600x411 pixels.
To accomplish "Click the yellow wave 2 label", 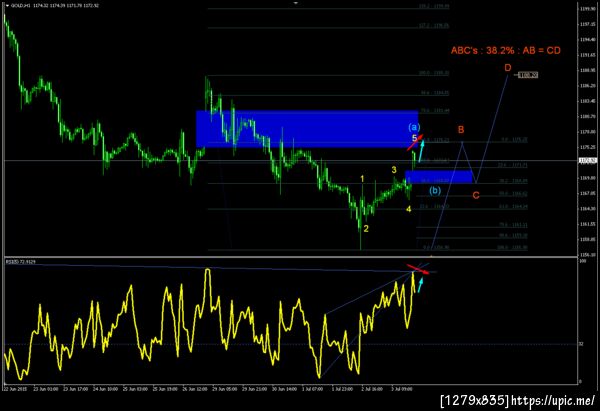I will click(366, 229).
